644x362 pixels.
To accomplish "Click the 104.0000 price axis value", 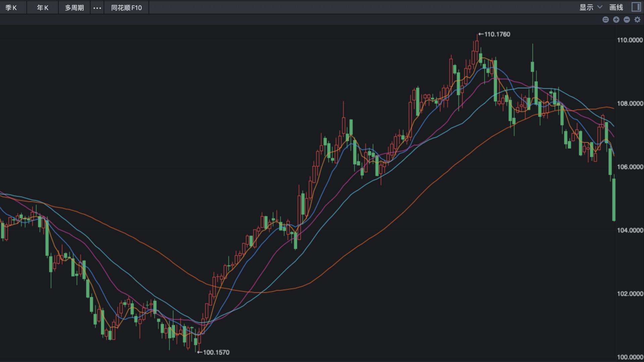I will pyautogui.click(x=630, y=230).
